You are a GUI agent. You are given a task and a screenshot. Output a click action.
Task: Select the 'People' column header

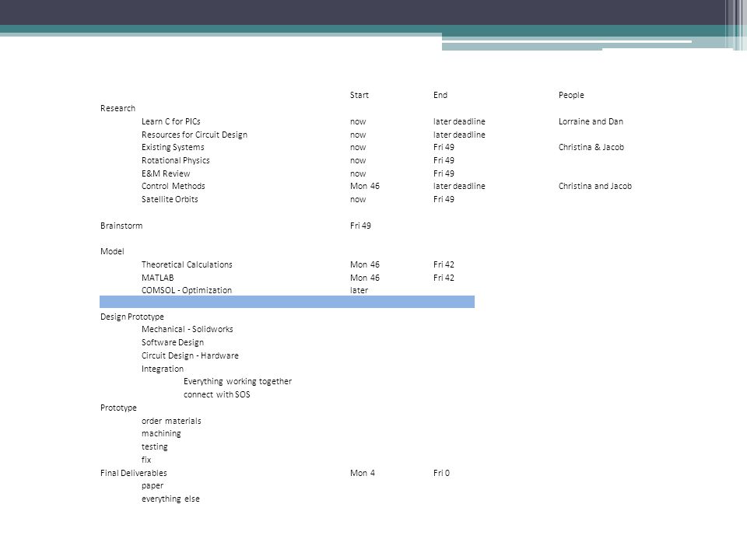571,95
